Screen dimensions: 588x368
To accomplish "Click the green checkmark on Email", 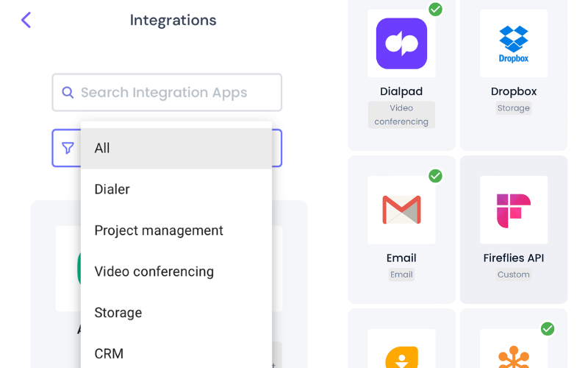I will pyautogui.click(x=436, y=176).
